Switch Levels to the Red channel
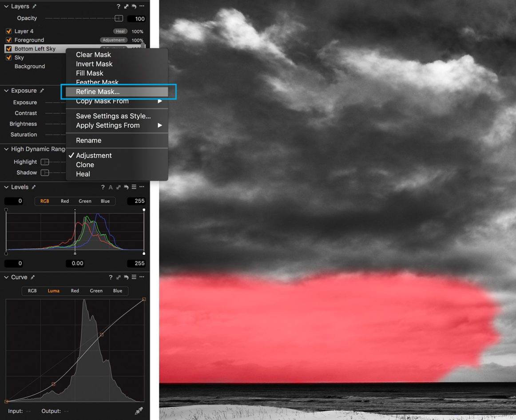This screenshot has width=516, height=420. [x=64, y=201]
